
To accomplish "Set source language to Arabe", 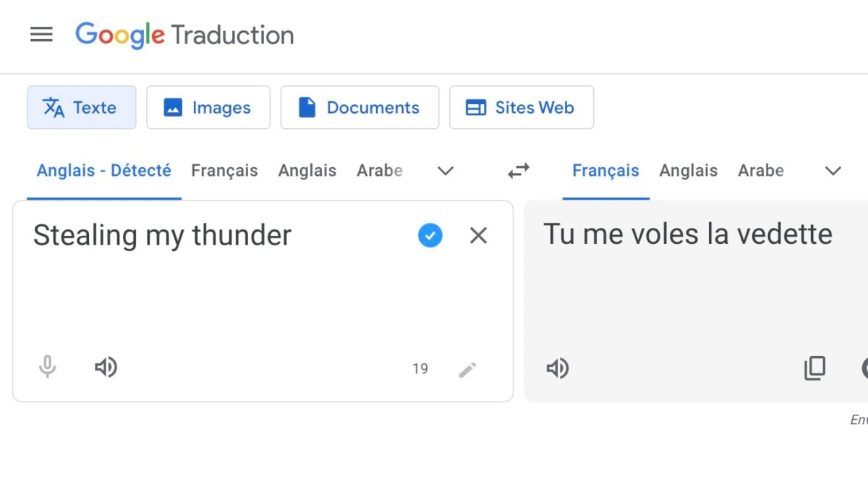I will 380,171.
